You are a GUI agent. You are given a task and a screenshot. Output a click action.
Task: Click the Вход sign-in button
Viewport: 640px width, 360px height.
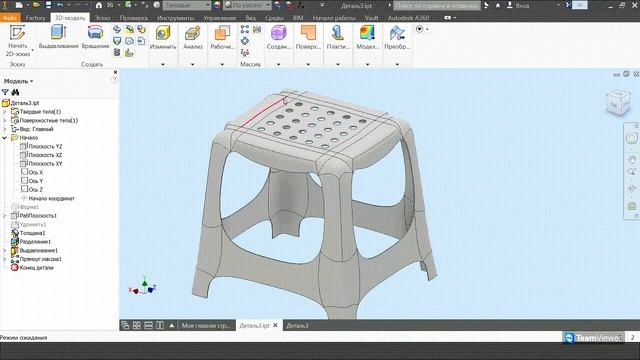tap(518, 5)
